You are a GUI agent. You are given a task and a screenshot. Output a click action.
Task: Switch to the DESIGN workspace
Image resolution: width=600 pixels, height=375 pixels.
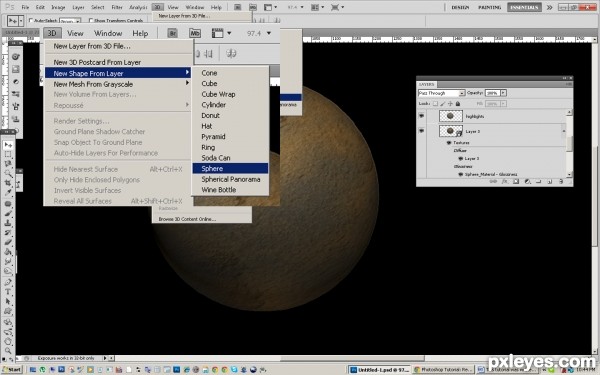pos(460,7)
